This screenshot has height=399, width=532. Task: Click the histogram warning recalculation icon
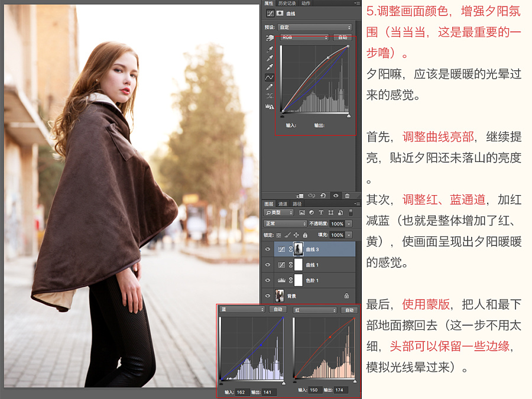click(x=270, y=106)
